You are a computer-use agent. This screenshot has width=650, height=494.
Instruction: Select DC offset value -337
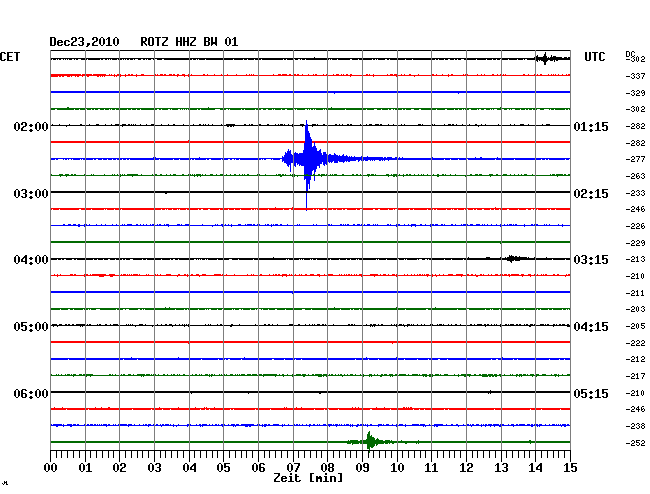[635, 76]
